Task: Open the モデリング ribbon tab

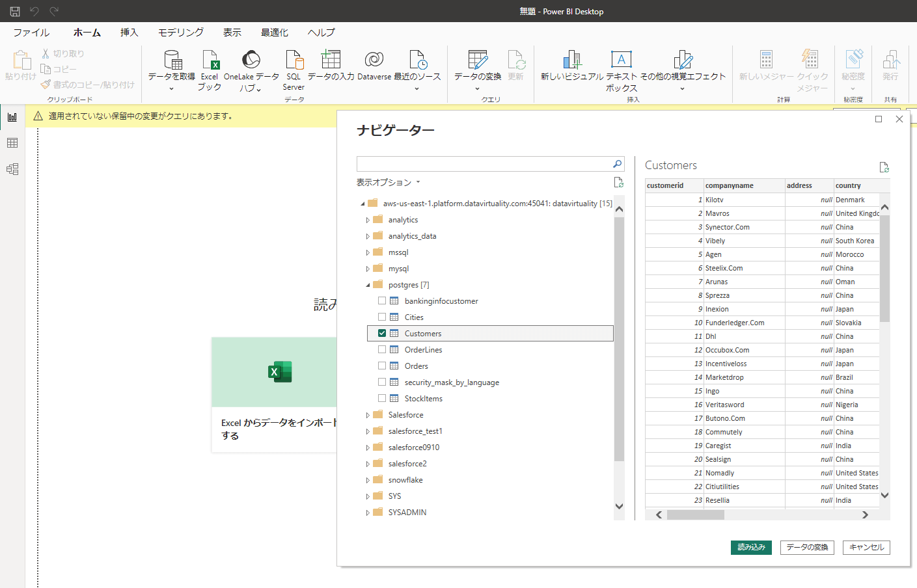Action: click(180, 33)
